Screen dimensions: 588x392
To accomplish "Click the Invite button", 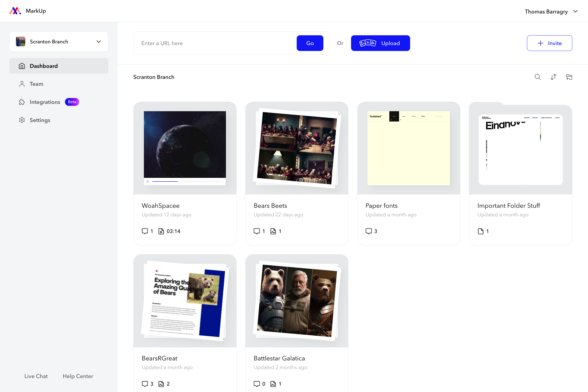I will [549, 43].
